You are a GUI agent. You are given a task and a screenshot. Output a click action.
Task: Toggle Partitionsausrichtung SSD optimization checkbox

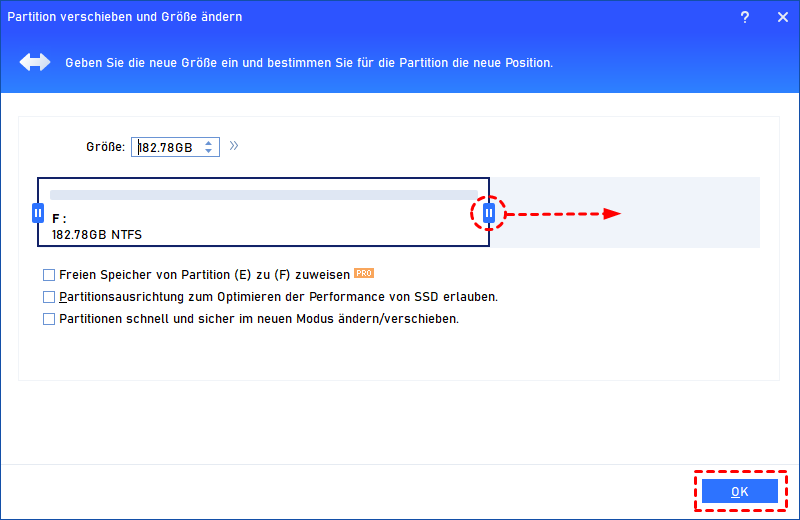coord(49,297)
